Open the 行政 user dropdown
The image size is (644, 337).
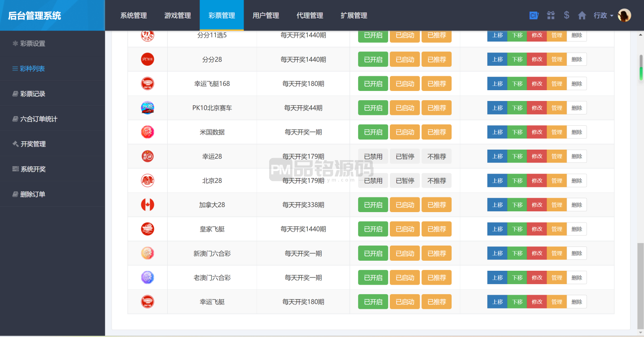603,16
